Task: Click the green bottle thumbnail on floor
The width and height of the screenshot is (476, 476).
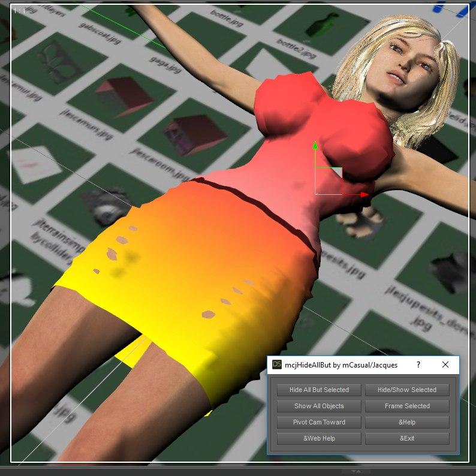Action: click(322, 26)
